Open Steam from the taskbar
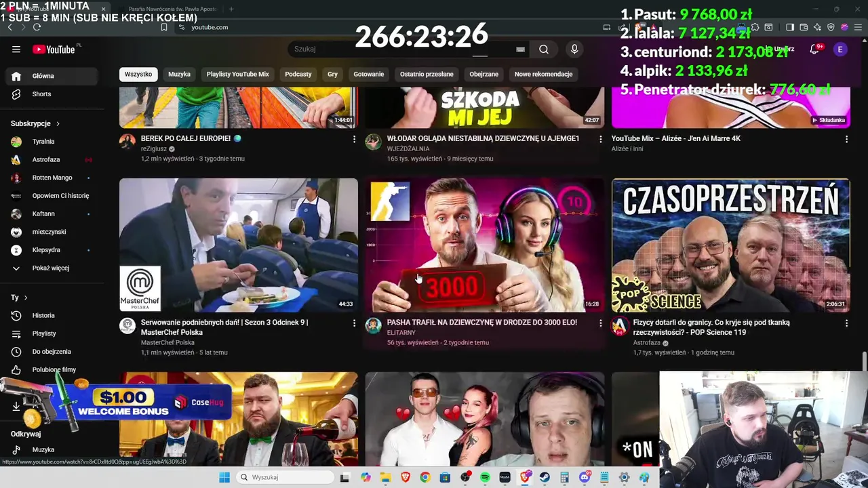This screenshot has width=868, height=488. pos(545,477)
